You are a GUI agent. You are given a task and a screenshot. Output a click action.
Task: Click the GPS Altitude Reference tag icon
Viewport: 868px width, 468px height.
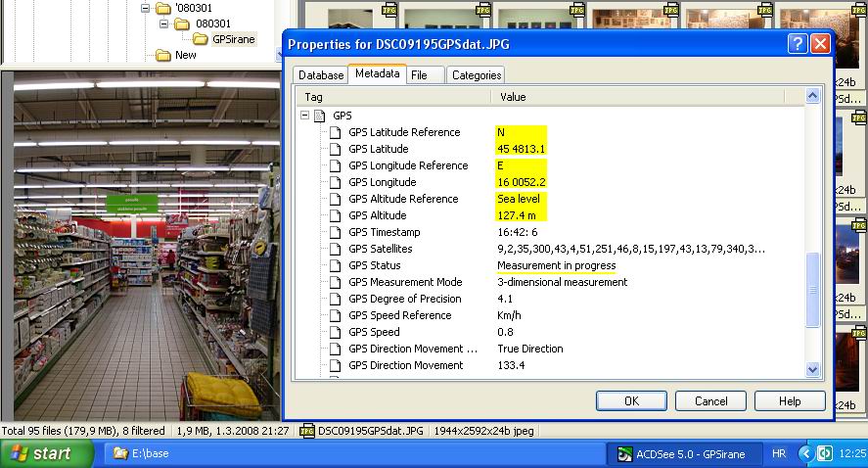click(335, 199)
